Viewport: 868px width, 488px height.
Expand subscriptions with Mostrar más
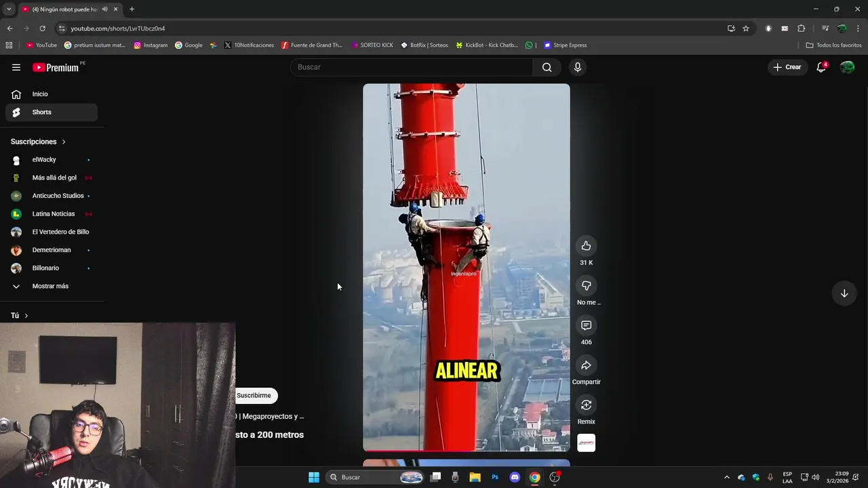(52, 286)
